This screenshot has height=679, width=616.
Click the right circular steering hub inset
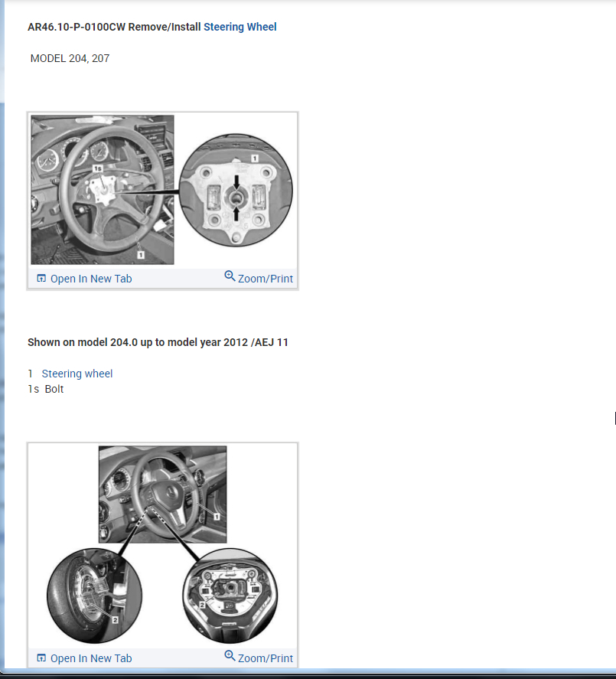tap(230, 596)
